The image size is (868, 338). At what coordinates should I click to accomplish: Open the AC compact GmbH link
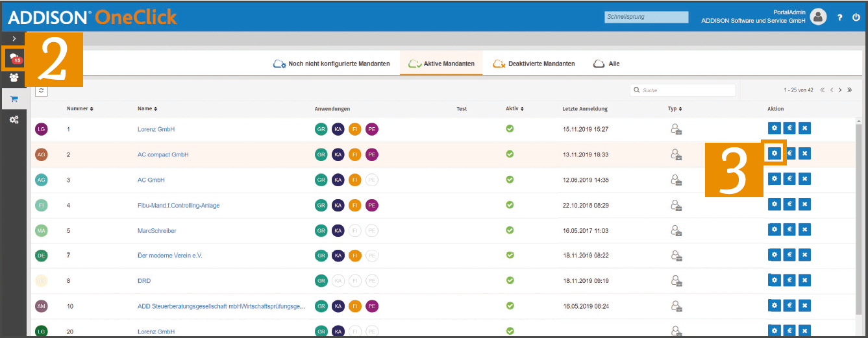[x=163, y=154]
